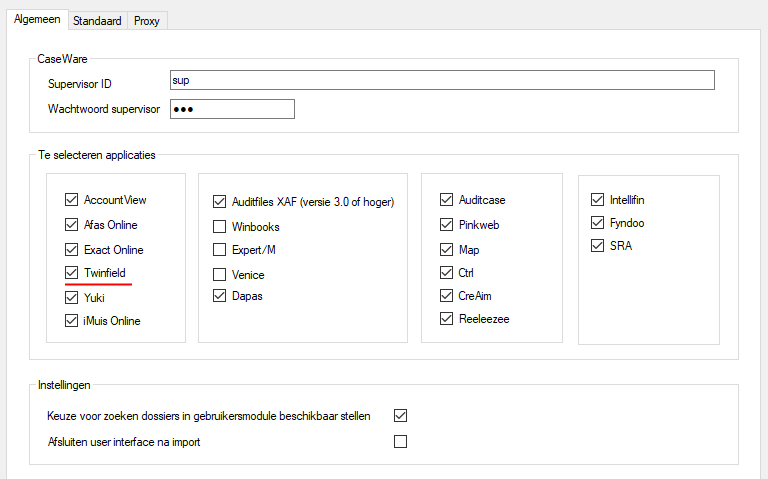
Task: Enable Afsluiten user interface na import
Action: pos(401,441)
